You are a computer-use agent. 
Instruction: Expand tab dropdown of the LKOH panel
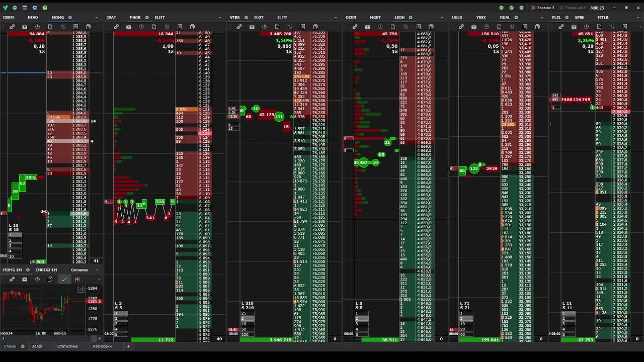pos(442,18)
